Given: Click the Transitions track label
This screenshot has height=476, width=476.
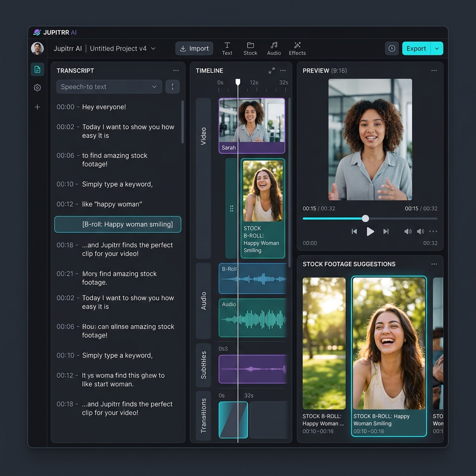Looking at the screenshot, I should pos(204,416).
